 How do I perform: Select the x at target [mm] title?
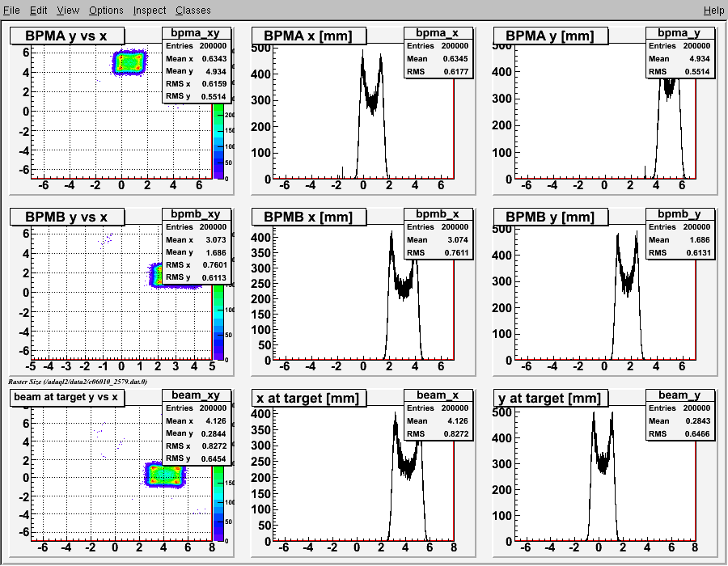point(309,398)
